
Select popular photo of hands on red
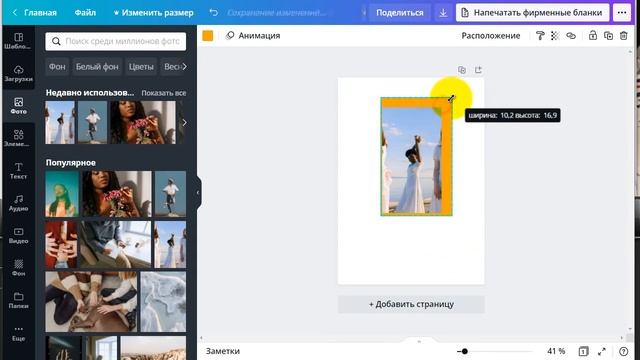click(x=61, y=244)
